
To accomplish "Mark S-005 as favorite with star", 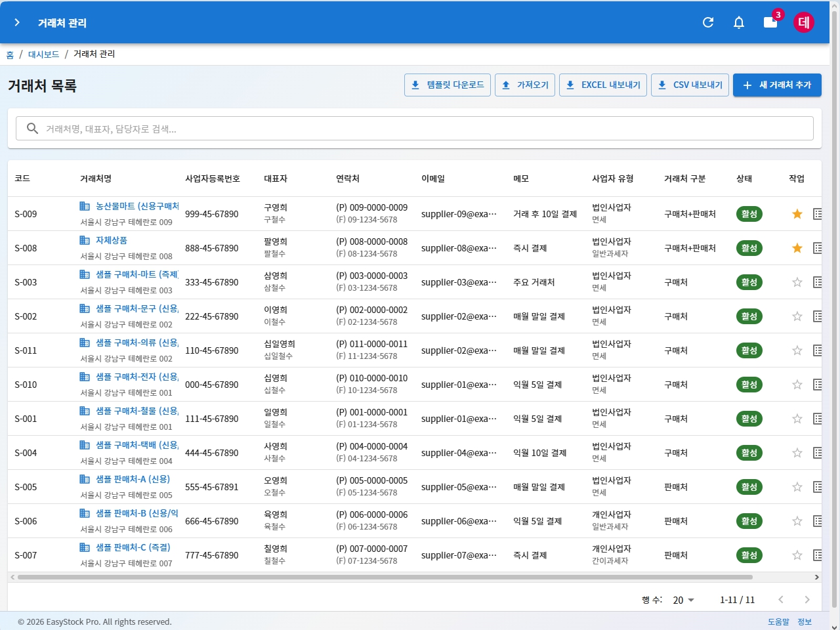I will pyautogui.click(x=797, y=487).
